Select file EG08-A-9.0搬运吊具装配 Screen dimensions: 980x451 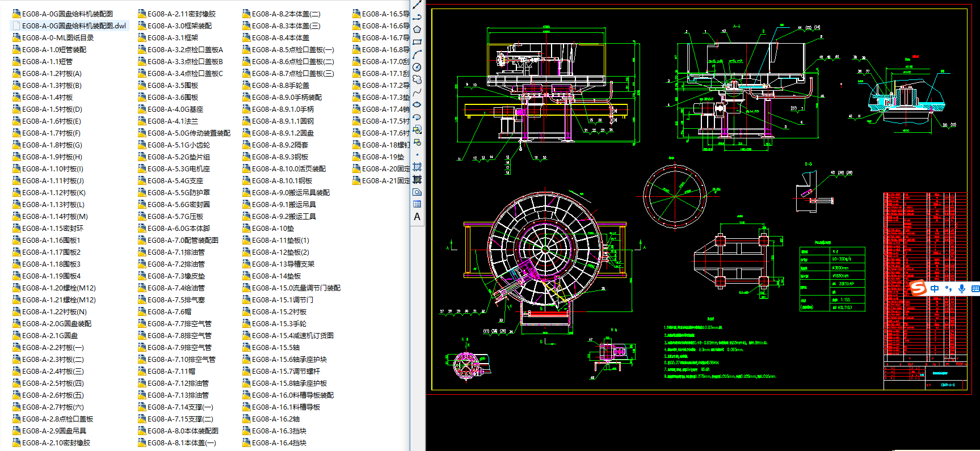(x=286, y=192)
